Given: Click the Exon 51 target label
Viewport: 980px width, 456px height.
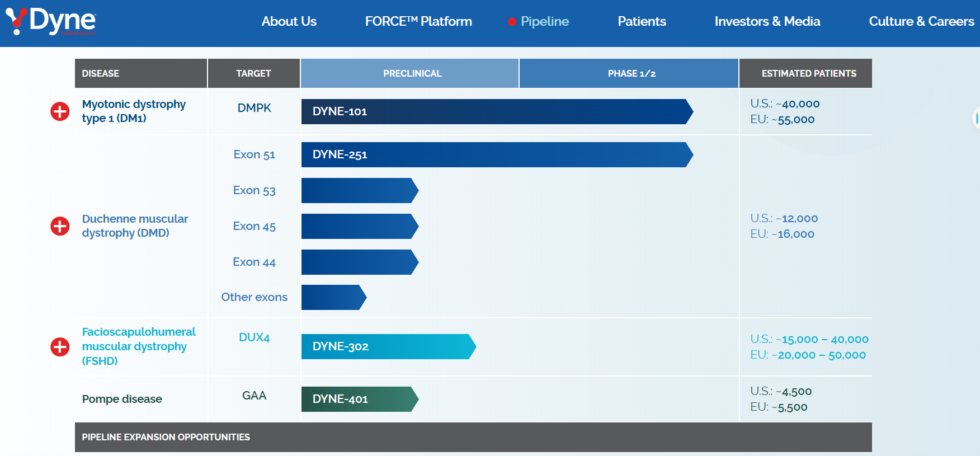Looking at the screenshot, I should coord(254,154).
